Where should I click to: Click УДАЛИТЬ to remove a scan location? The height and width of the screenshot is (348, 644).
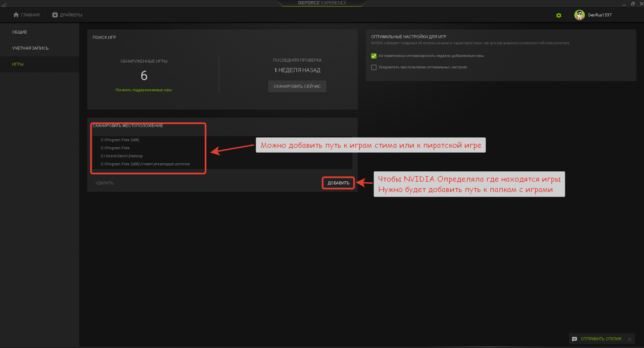[x=104, y=183]
